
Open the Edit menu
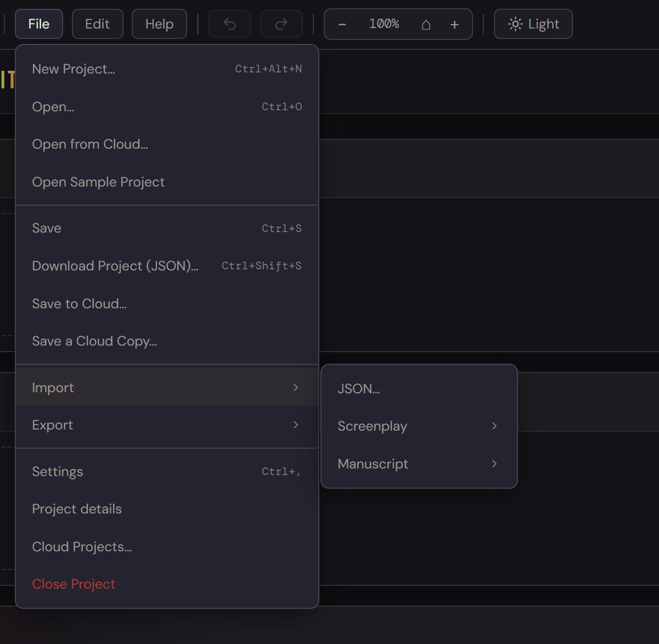pos(97,24)
